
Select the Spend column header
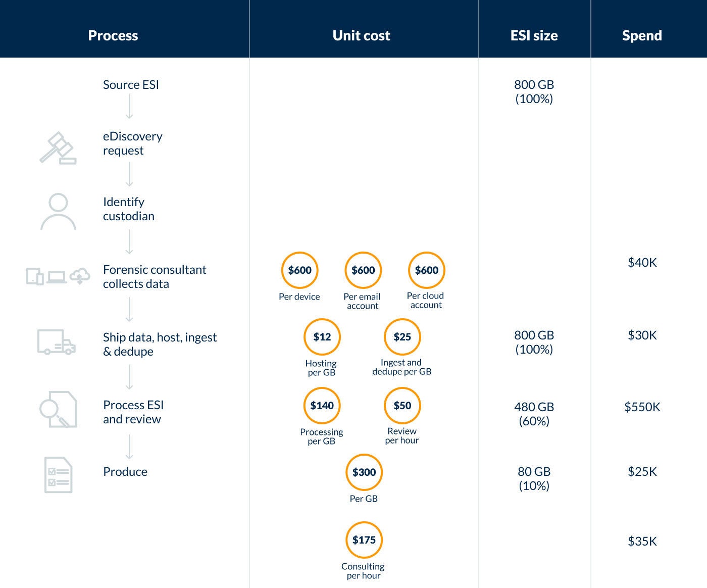(x=642, y=35)
